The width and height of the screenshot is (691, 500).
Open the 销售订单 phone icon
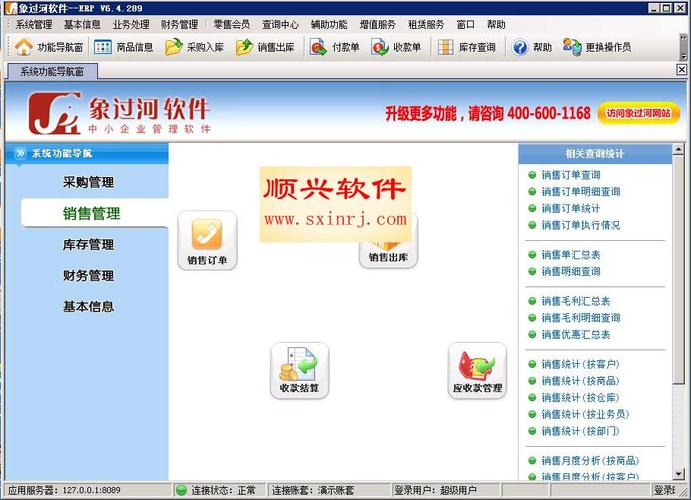point(207,240)
